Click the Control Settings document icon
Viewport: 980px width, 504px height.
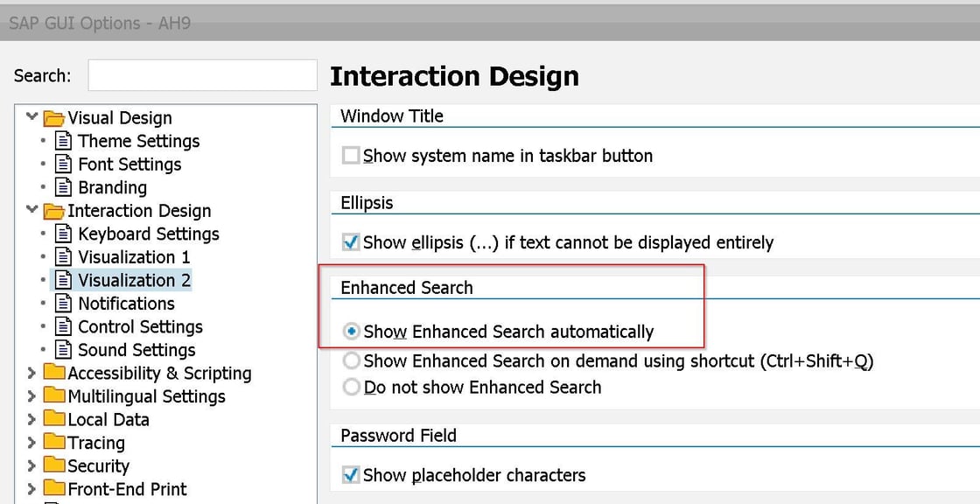pos(65,326)
